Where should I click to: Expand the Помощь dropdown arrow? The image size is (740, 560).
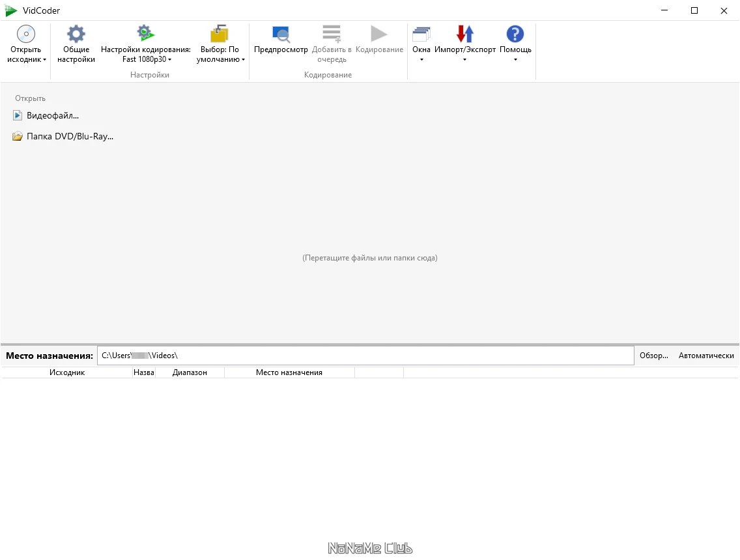click(x=515, y=60)
